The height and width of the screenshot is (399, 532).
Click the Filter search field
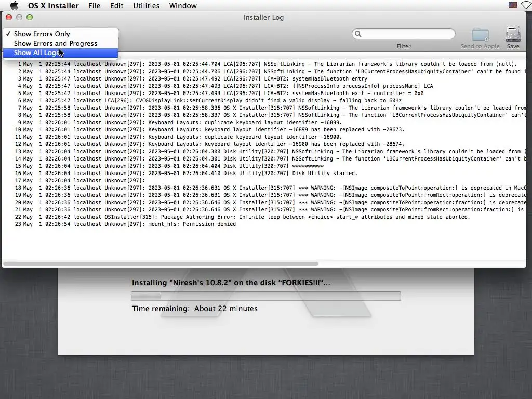[404, 34]
